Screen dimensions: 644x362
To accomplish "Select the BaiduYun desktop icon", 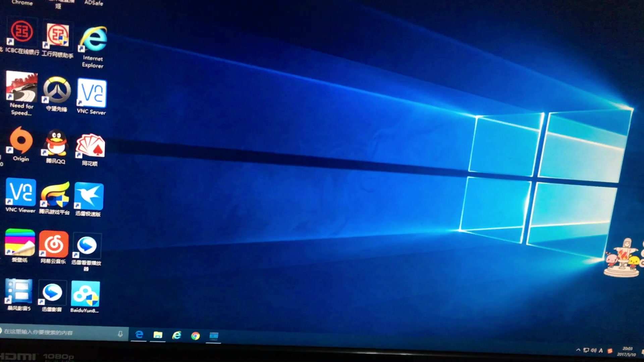I will click(85, 297).
